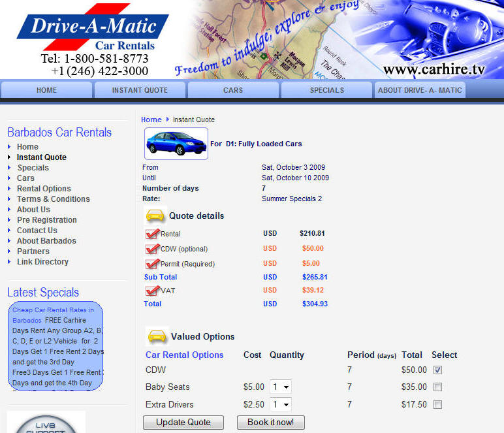
Task: Click the VAT amount $39.12
Action: [313, 290]
